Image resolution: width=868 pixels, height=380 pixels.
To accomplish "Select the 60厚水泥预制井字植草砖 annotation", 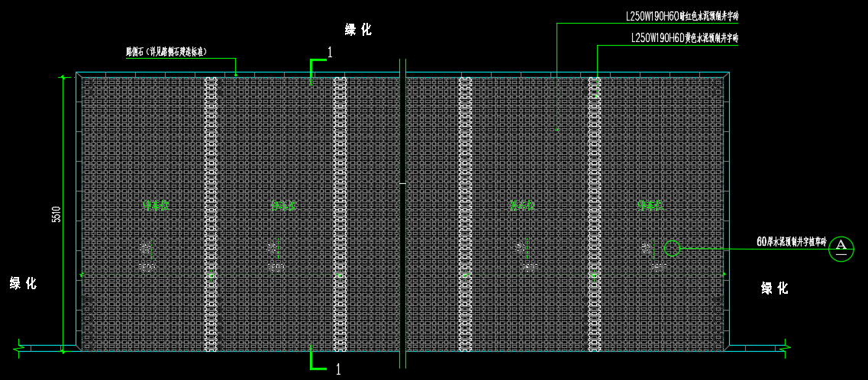I will point(791,242).
